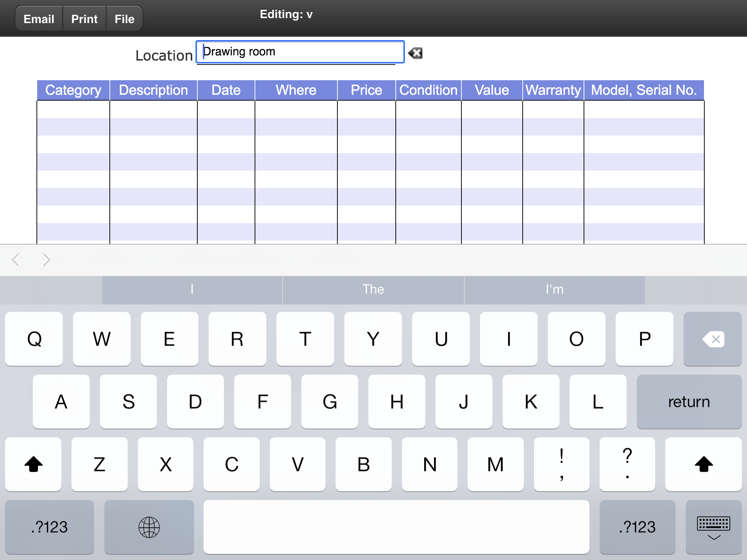Tap the V key
The width and height of the screenshot is (747, 560).
pyautogui.click(x=298, y=464)
